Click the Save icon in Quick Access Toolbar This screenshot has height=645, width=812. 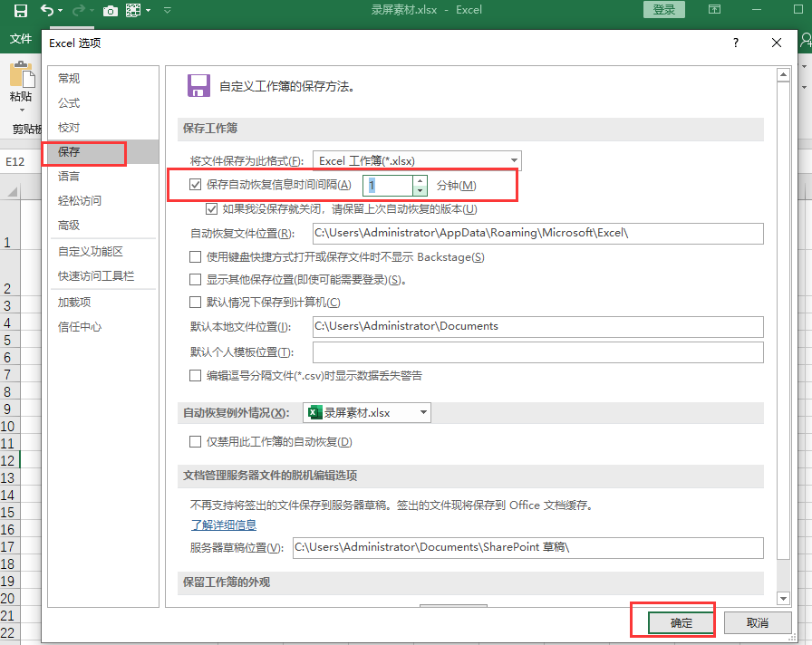21,10
